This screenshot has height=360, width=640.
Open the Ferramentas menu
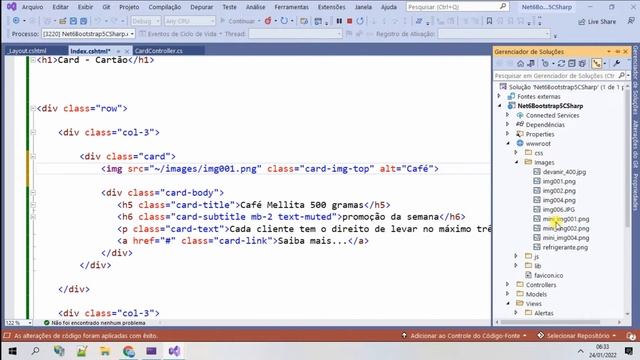click(291, 7)
